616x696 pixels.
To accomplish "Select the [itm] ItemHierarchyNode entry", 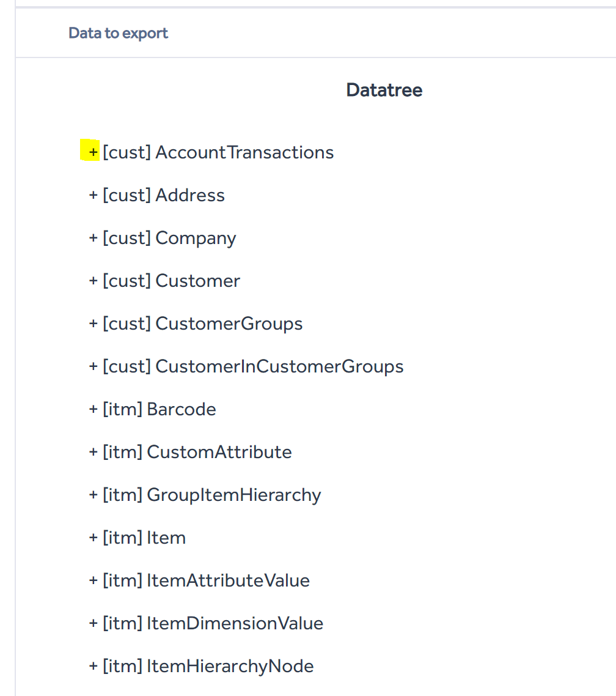I will coord(208,666).
